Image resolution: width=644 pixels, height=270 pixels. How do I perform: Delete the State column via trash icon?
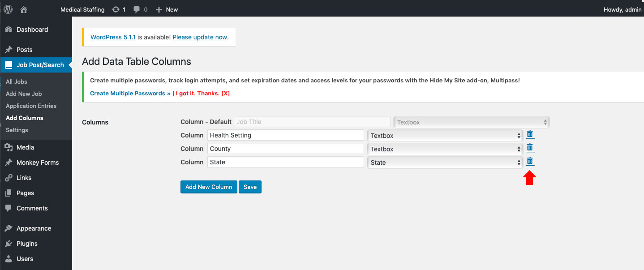pos(530,161)
